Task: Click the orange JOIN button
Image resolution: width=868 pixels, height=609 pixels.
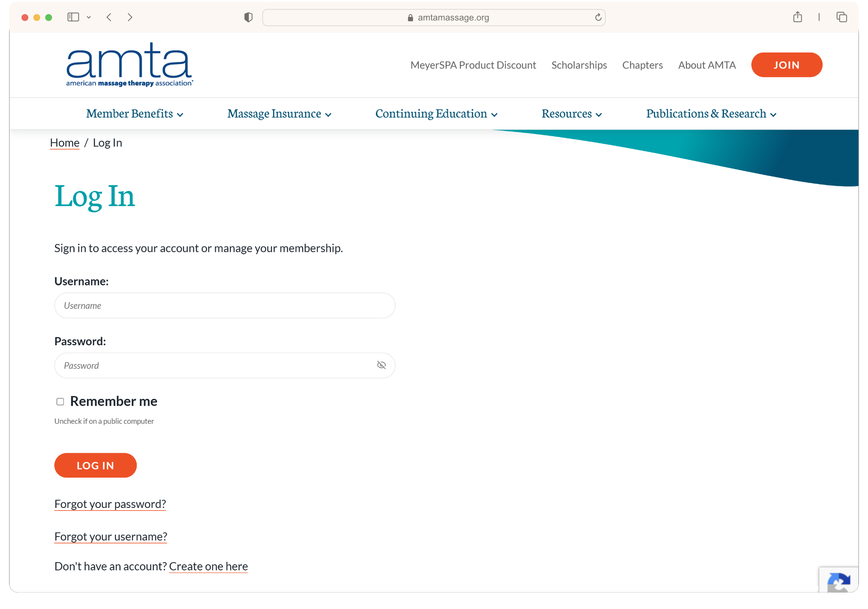Action: 786,65
